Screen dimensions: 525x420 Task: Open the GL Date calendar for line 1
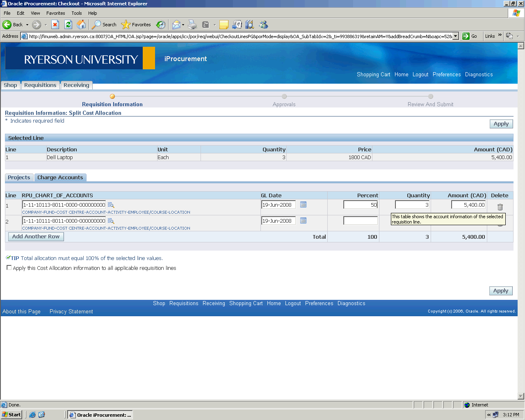coord(303,205)
